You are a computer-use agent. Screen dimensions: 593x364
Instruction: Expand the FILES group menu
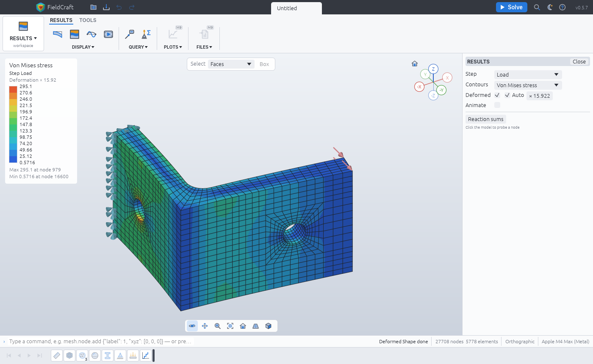(204, 47)
